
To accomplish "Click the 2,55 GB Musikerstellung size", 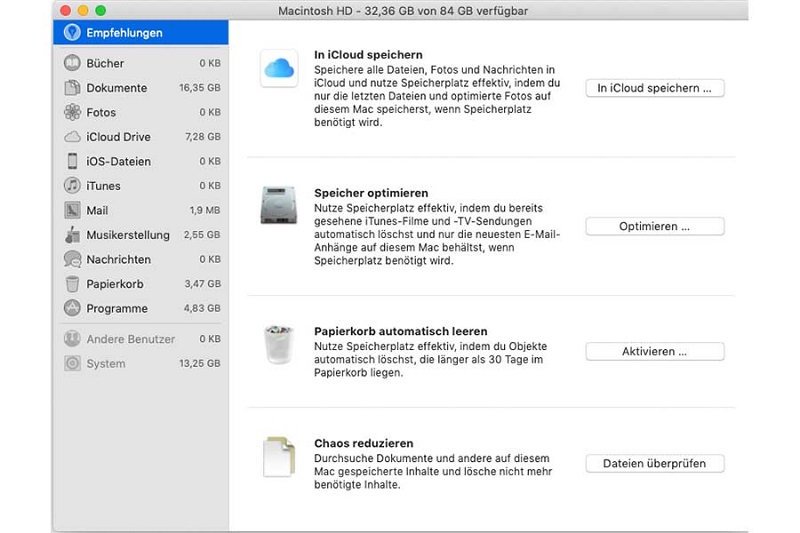I will click(202, 235).
